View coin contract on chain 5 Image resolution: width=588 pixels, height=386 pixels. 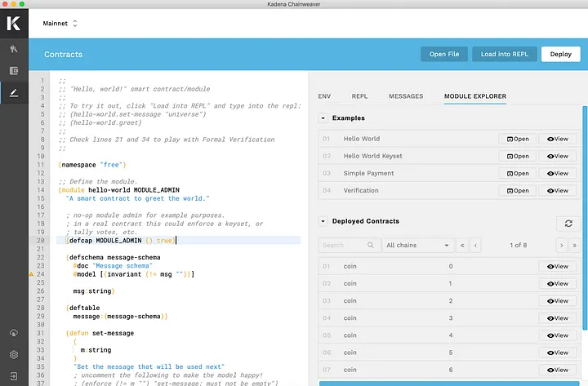pos(558,353)
